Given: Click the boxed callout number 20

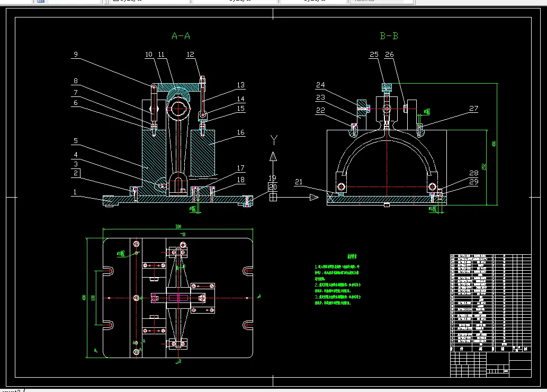Looking at the screenshot, I should coord(273,187).
